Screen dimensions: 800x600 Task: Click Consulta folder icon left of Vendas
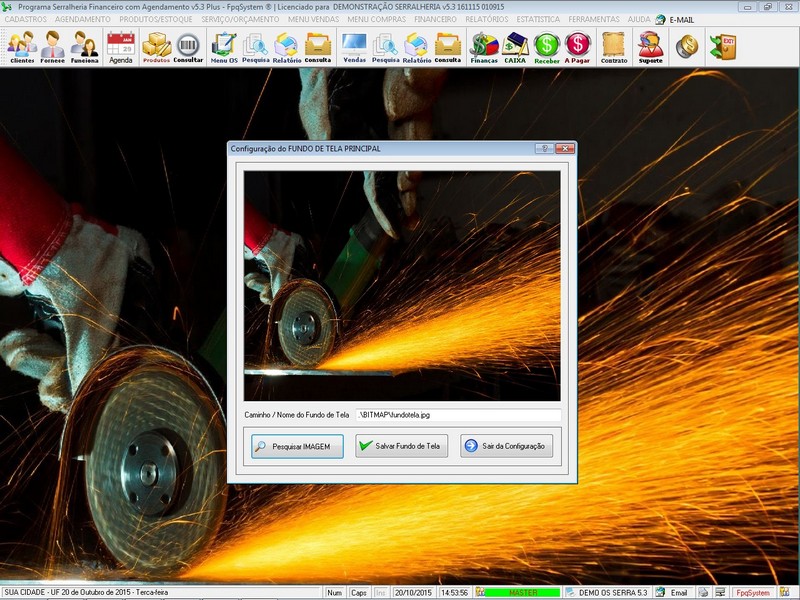[x=318, y=47]
